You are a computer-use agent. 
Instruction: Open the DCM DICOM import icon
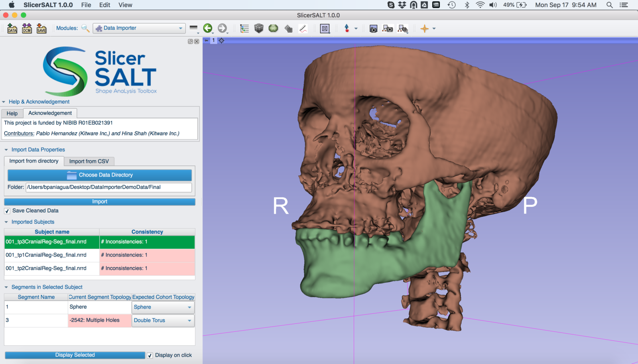tap(27, 28)
